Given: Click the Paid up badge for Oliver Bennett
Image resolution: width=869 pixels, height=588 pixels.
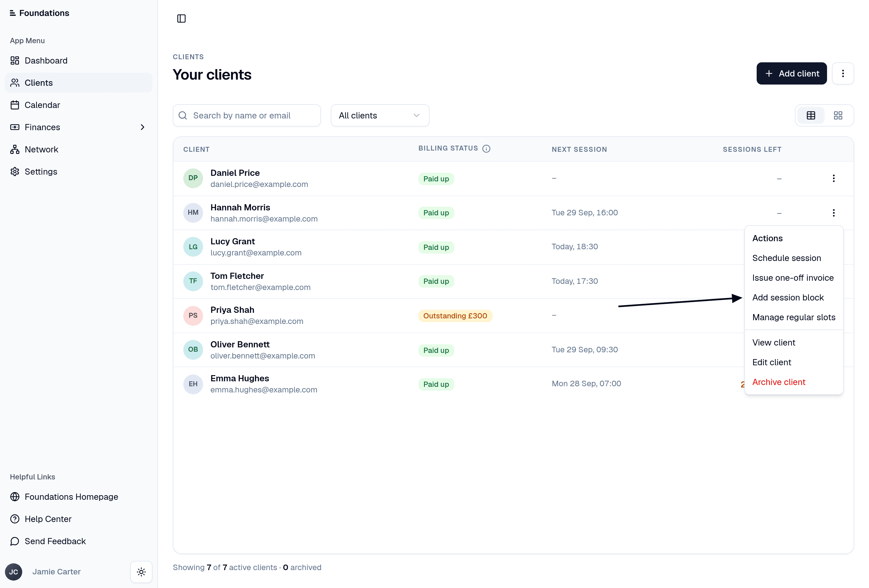Looking at the screenshot, I should [436, 350].
